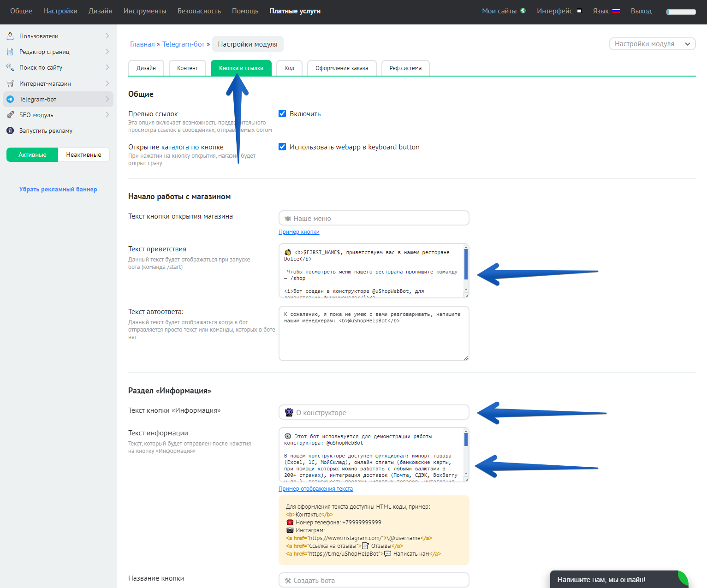707x588 pixels.
Task: Switch to Неактивные modules toggle
Action: click(83, 154)
